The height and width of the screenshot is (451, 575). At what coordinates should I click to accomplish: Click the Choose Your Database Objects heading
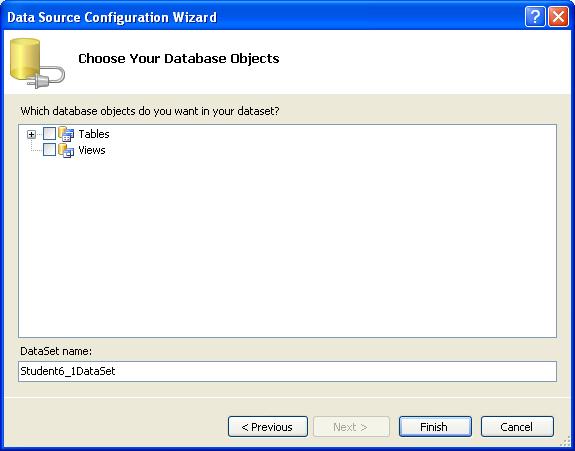tap(179, 59)
